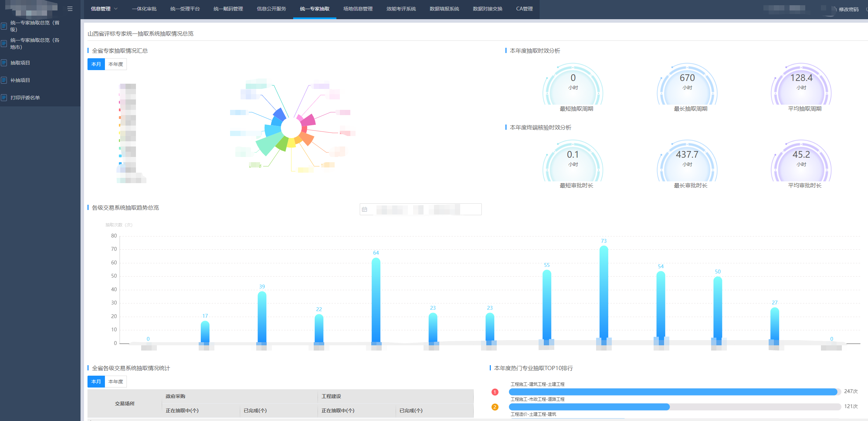Viewport: 868px width, 421px height.
Task: Open 补抽项目 in sidebar
Action: (20, 80)
